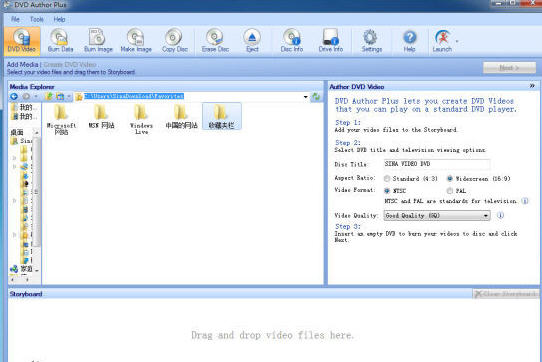Collapse the Author DVD Video panel
Screen dimensions: 542x362
532,86
